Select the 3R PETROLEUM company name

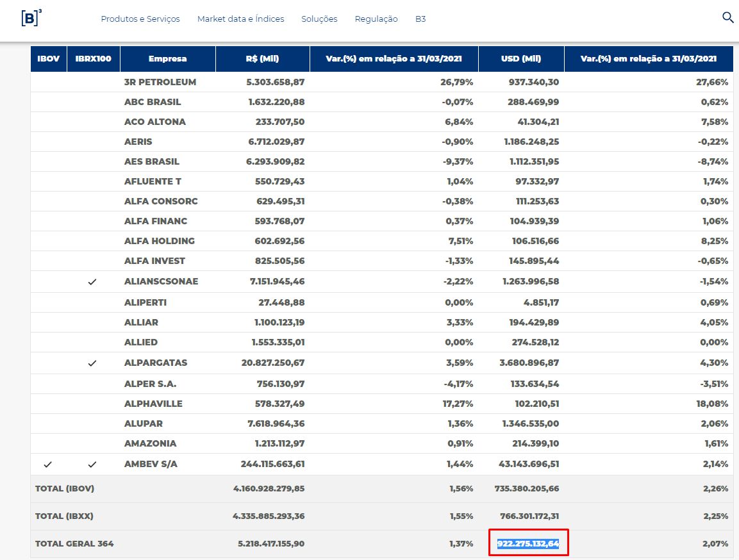click(x=160, y=82)
